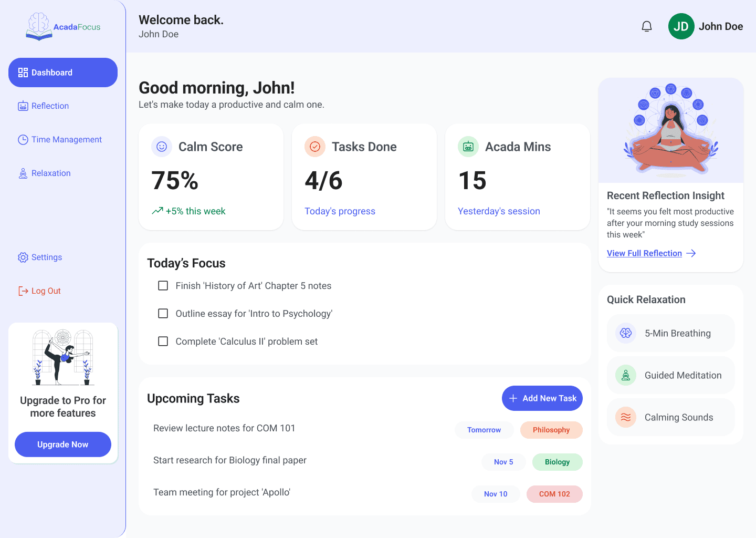Click the arrow beside View Full Reflection
Screen dimensions: 756x538
click(691, 253)
